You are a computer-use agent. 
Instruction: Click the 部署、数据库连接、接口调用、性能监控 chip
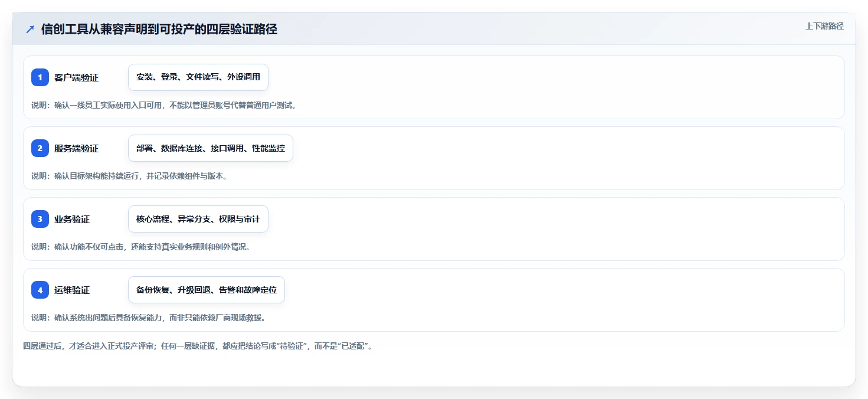point(211,148)
